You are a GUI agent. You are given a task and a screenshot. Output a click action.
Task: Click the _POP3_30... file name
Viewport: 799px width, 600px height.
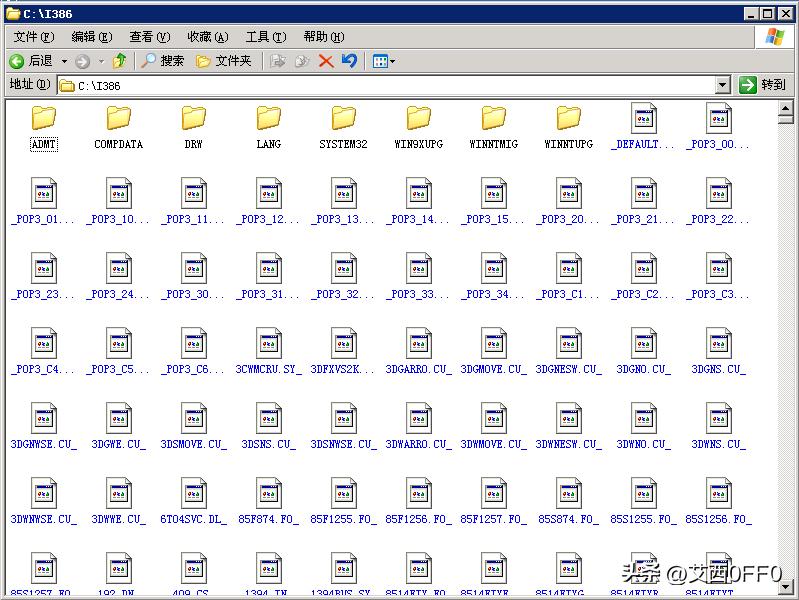194,295
